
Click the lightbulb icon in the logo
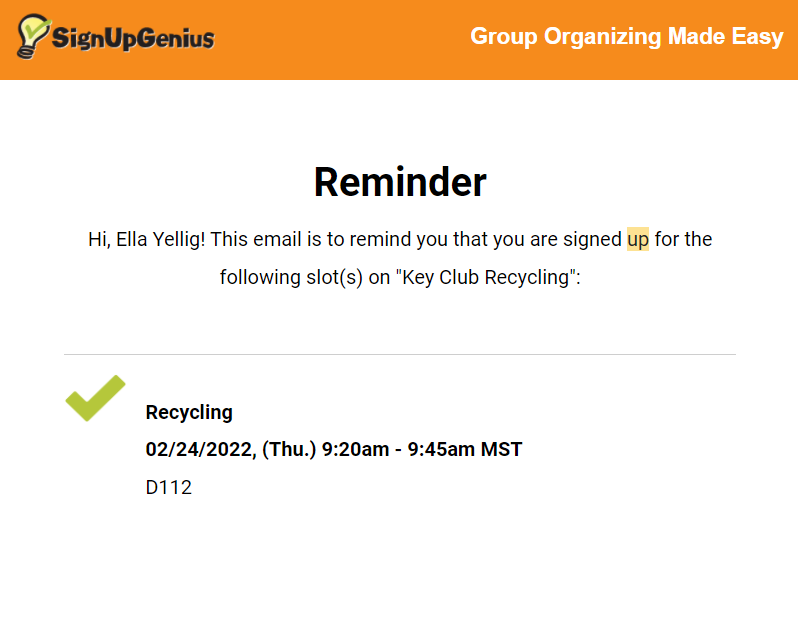33,36
